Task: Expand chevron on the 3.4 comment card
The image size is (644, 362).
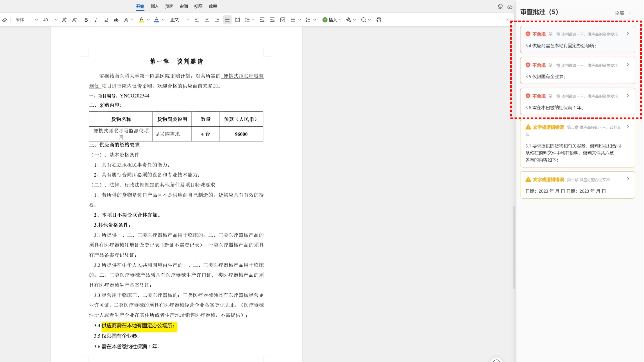Action: (x=628, y=34)
